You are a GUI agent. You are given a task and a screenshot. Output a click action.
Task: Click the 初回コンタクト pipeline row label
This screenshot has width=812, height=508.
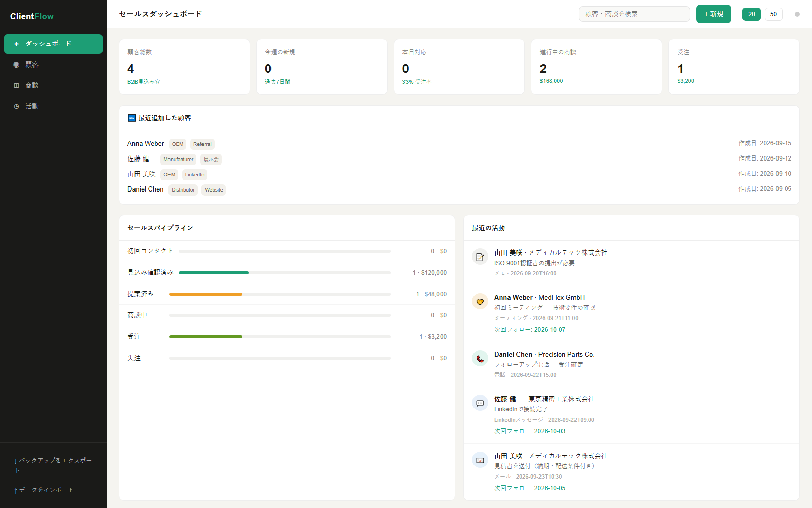coord(150,251)
